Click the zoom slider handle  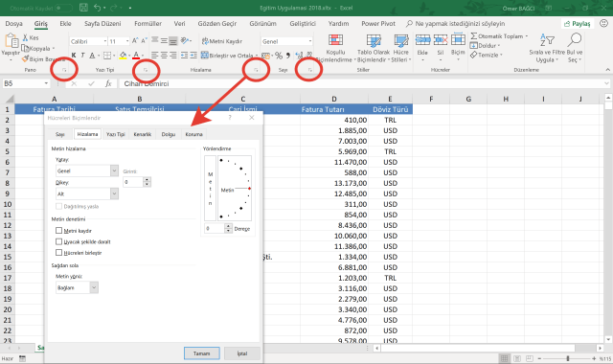(568, 358)
